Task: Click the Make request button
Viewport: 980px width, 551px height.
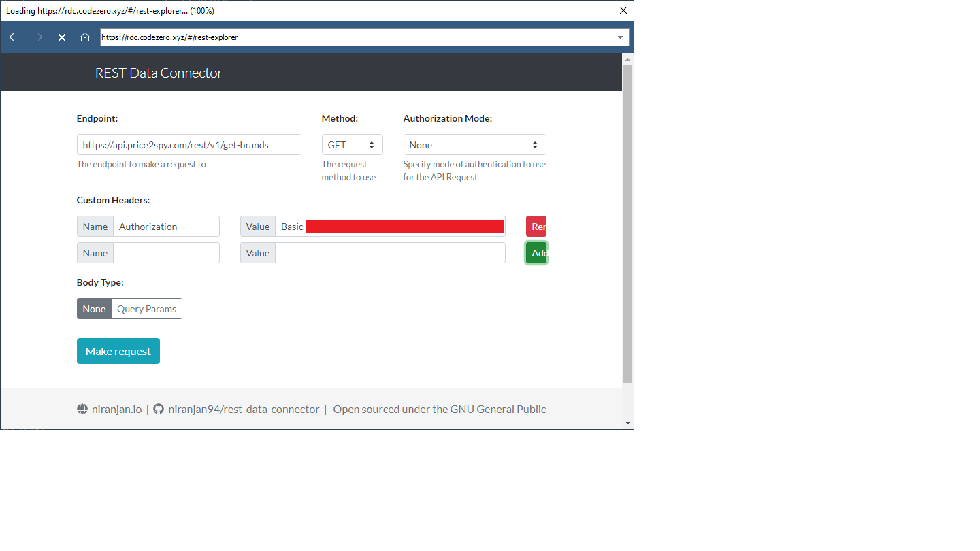Action: coord(118,351)
